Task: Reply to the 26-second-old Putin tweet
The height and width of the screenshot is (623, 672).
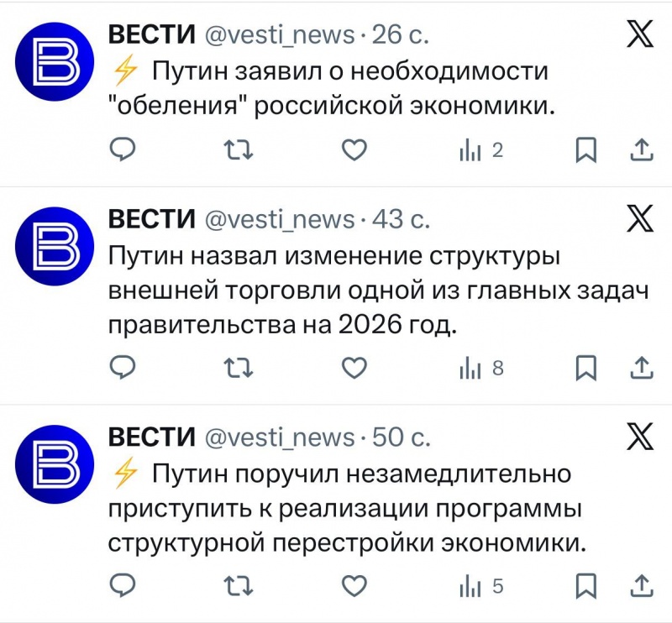Action: (123, 149)
